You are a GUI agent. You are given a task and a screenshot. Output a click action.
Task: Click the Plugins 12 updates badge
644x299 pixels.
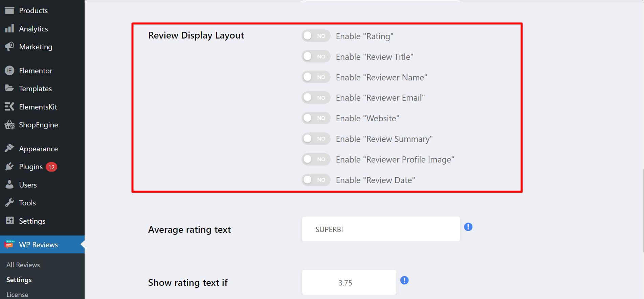click(51, 167)
